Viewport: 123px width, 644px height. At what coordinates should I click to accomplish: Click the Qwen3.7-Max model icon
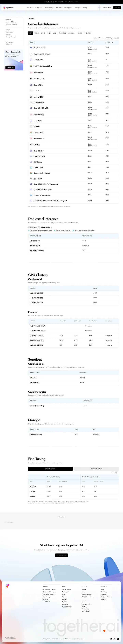click(x=31, y=60)
